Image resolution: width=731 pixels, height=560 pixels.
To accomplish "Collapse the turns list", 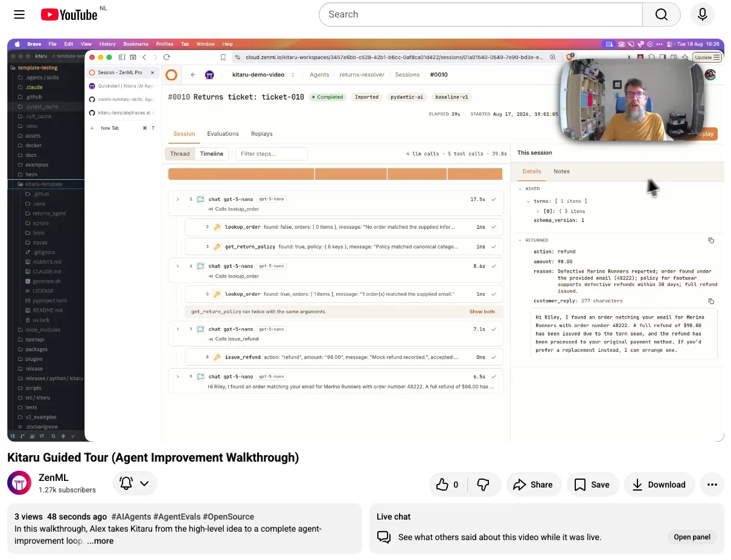I will [528, 201].
